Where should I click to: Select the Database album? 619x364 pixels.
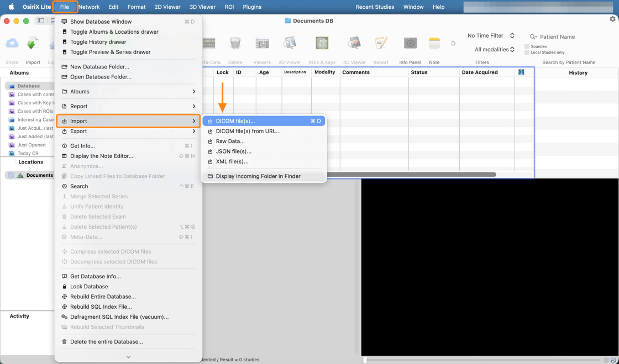point(30,86)
